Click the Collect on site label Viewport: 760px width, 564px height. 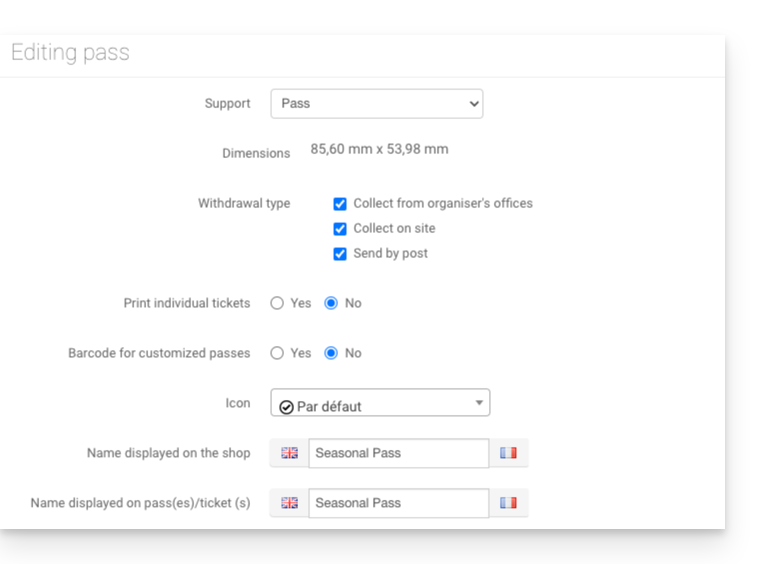pyautogui.click(x=394, y=229)
